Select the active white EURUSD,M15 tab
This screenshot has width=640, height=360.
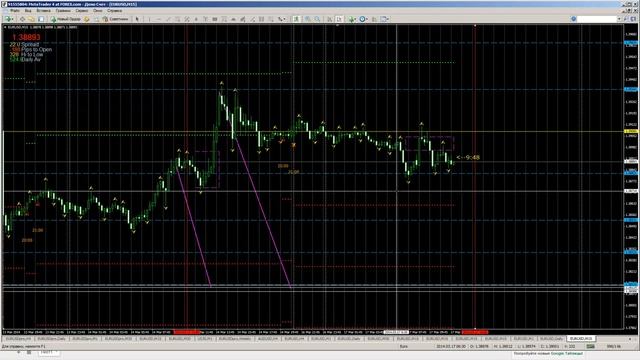[x=581, y=339]
